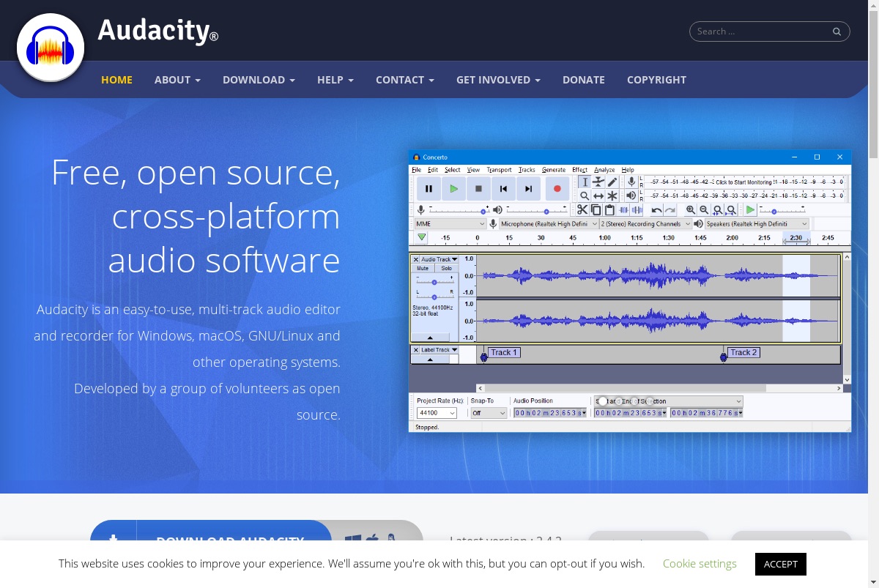
Task: Select the Draw pencil tool
Action: [x=612, y=182]
